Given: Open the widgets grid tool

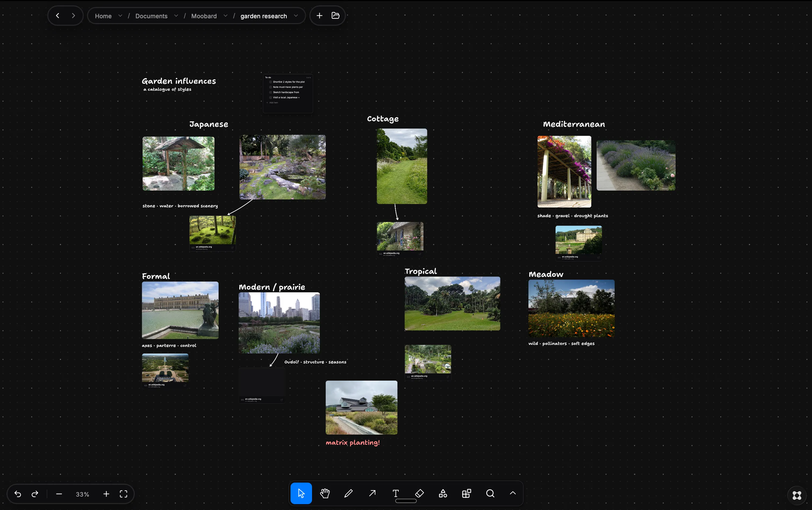Looking at the screenshot, I should (467, 493).
